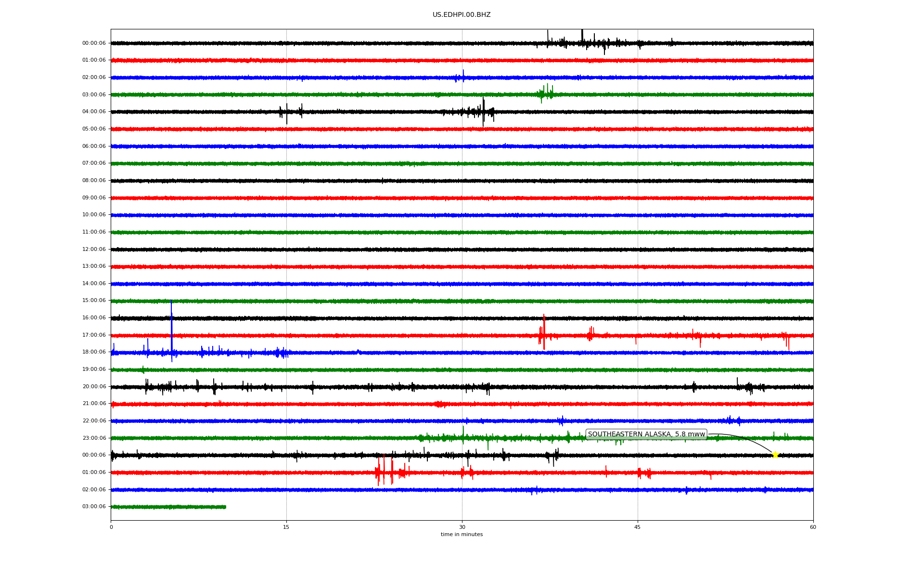The image size is (924, 578).
Task: Click x-axis tick label 30
Action: pos(462,527)
